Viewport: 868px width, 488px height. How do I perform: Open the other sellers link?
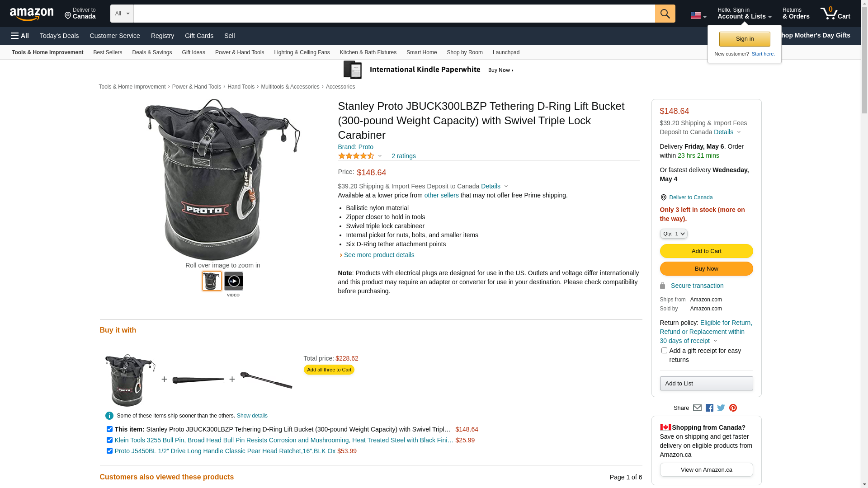tap(441, 195)
